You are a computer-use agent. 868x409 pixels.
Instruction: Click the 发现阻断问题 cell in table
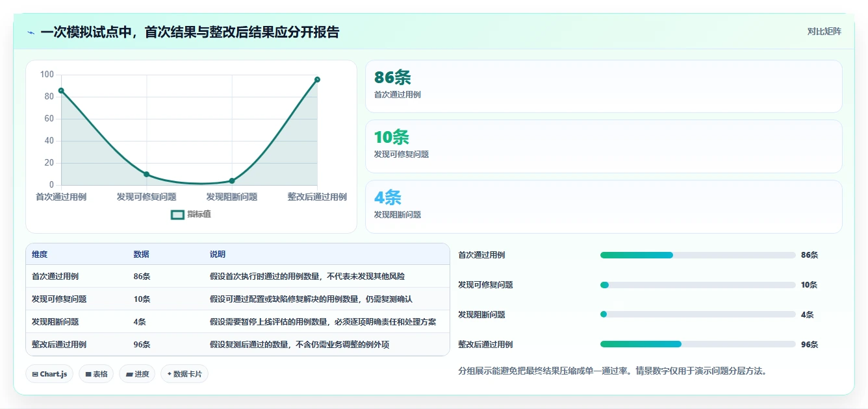click(55, 321)
